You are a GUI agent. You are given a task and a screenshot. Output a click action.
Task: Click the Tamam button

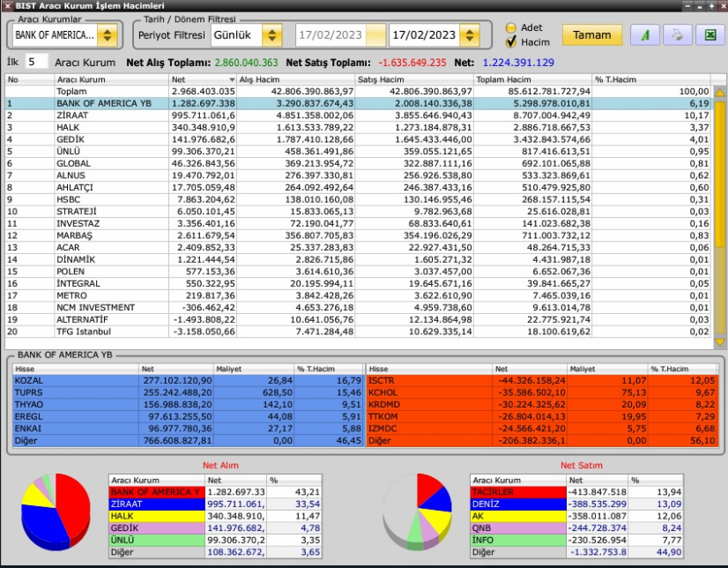coord(592,34)
